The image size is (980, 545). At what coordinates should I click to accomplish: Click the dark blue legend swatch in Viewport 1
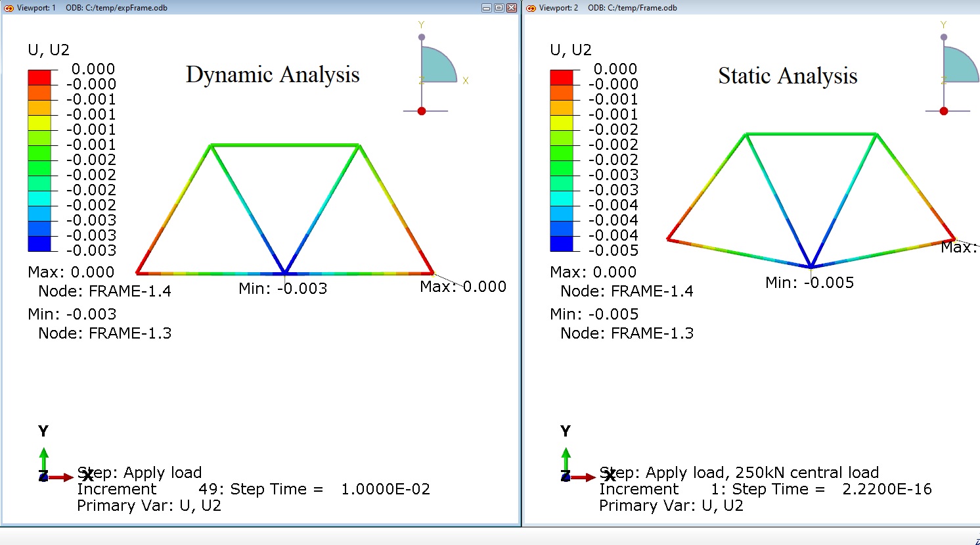click(x=39, y=243)
